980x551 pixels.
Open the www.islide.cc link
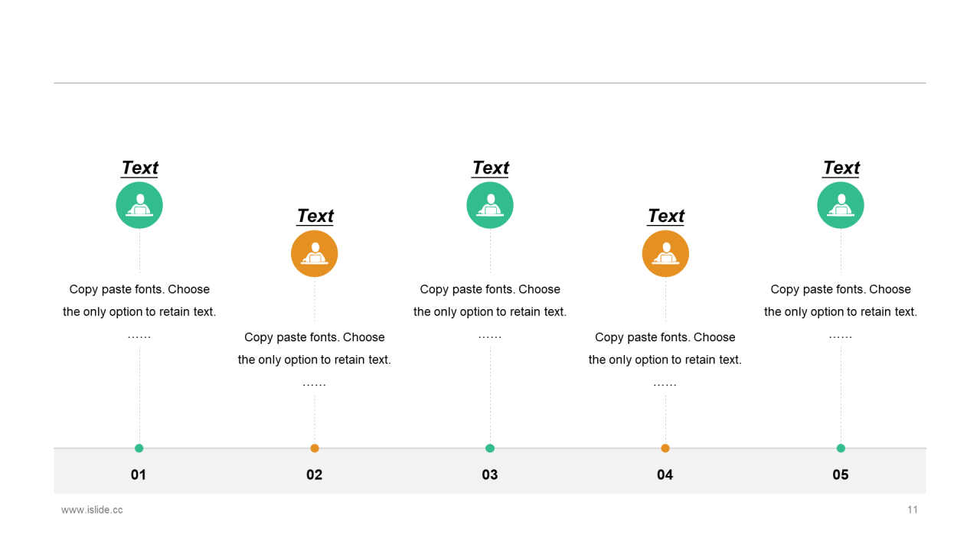92,510
